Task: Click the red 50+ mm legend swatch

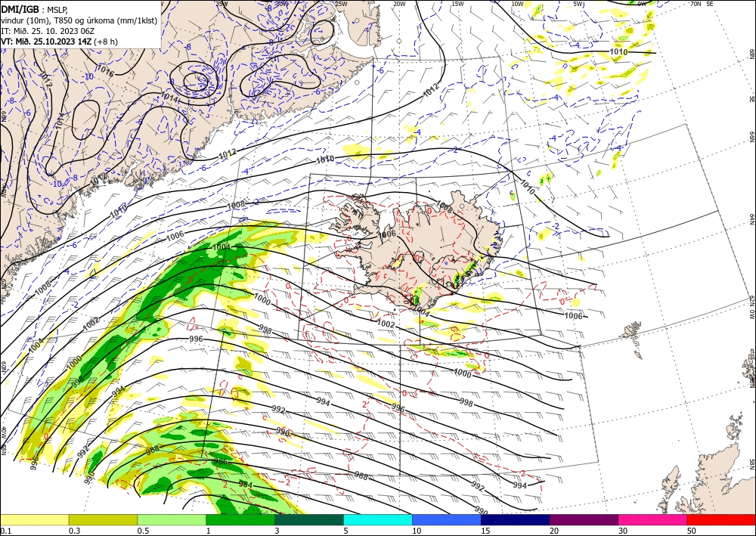Action: pos(721,519)
